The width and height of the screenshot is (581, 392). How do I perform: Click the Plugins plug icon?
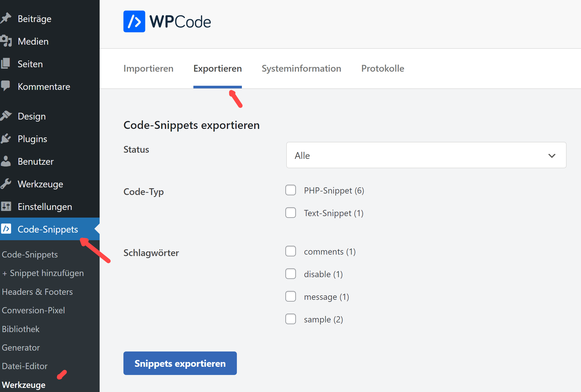pos(6,139)
